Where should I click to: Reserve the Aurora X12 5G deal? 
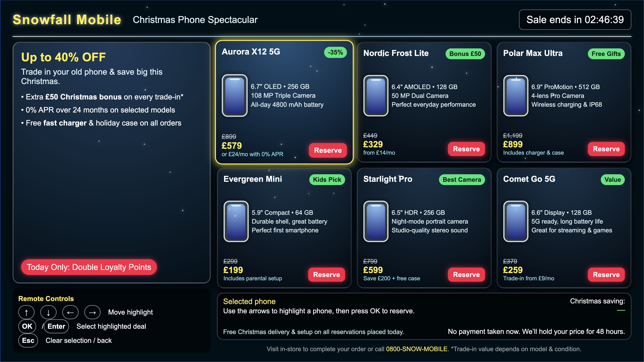click(x=328, y=150)
